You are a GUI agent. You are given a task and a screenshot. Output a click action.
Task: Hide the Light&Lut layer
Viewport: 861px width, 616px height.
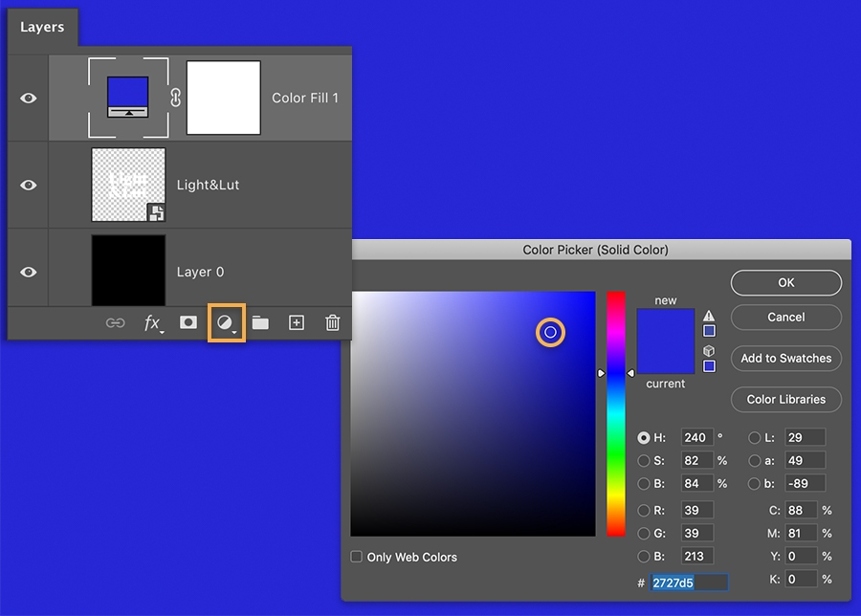(28, 184)
